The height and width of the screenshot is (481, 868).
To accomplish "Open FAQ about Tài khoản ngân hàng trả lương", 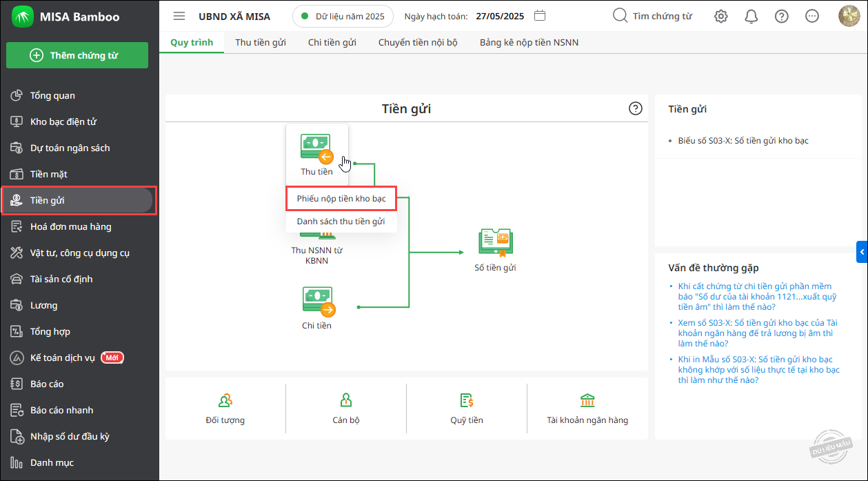I will (757, 333).
